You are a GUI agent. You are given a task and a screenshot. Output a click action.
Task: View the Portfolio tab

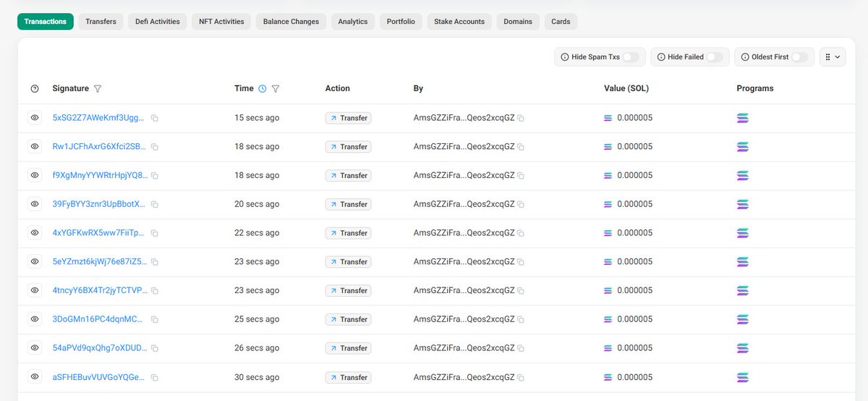(x=401, y=22)
